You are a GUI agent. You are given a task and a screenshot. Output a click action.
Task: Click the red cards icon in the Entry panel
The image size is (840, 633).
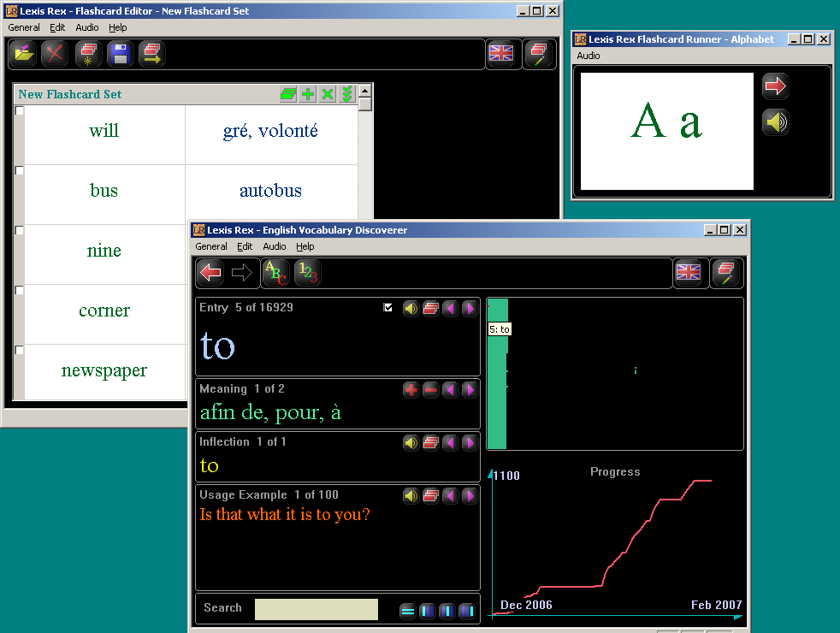coord(431,309)
